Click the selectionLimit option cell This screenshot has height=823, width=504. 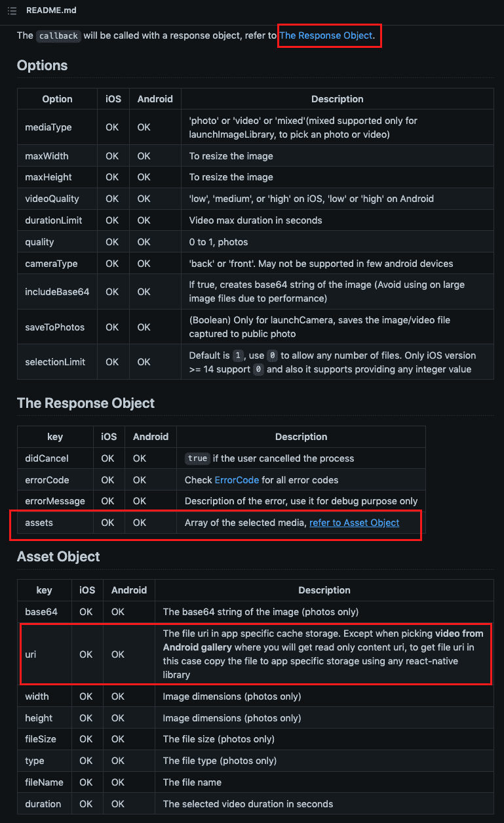[58, 362]
